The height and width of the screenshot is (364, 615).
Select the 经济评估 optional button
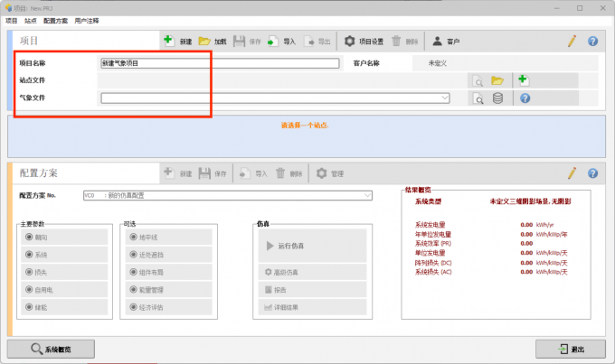coord(169,307)
